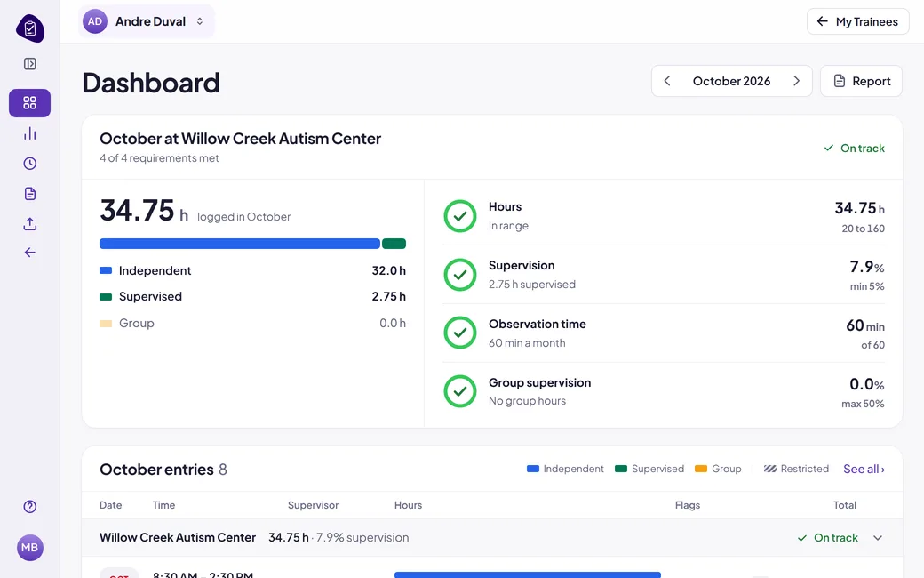Click the blue Independent swatch in hours breakdown
Screen dimensions: 924x578
click(106, 270)
